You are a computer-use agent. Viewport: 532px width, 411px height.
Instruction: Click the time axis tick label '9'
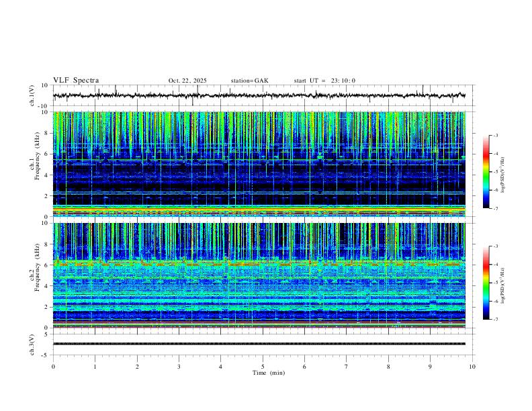(430, 367)
